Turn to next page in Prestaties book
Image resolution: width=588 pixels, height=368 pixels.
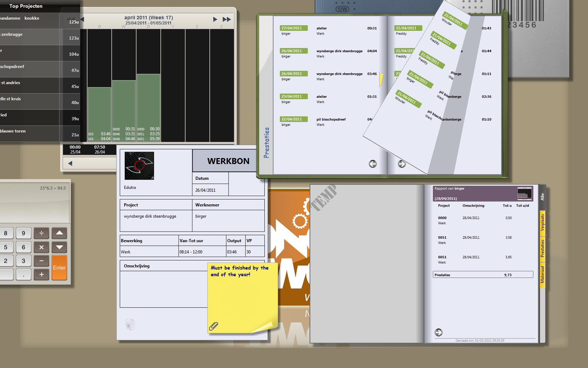402,164
